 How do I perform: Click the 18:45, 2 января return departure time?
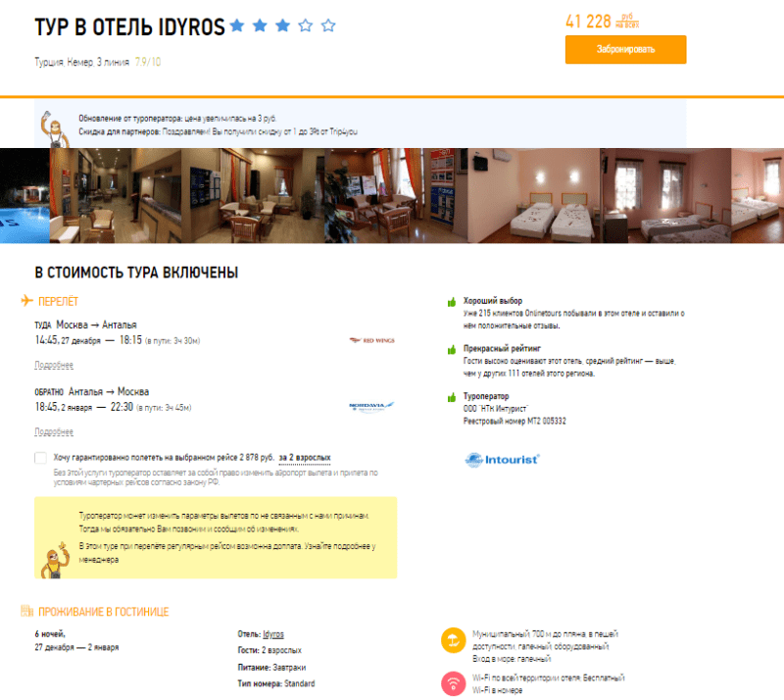pos(63,407)
